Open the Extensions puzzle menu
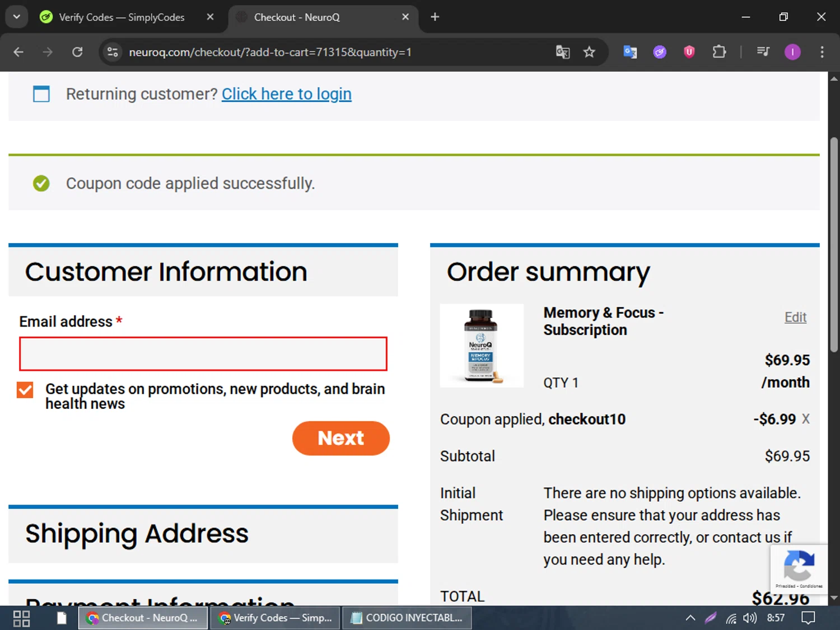 [719, 52]
